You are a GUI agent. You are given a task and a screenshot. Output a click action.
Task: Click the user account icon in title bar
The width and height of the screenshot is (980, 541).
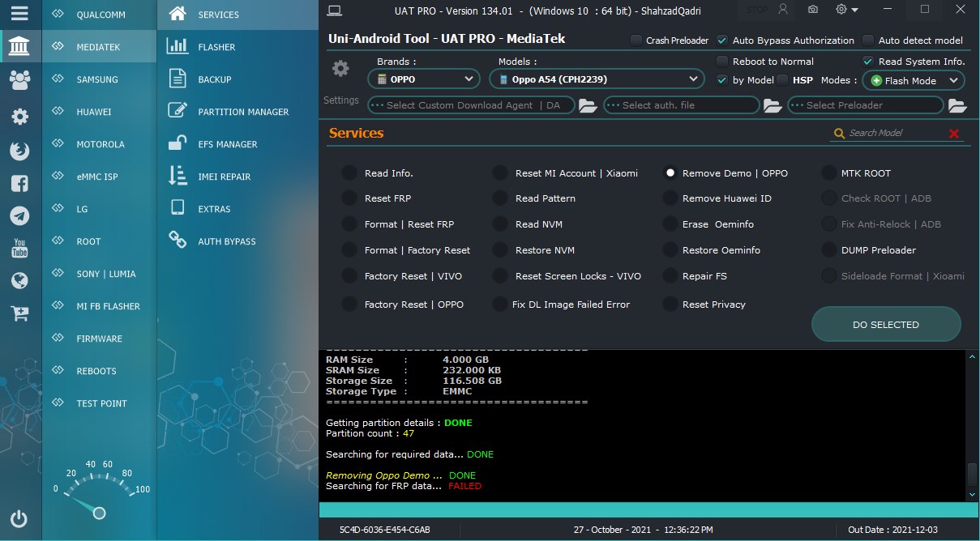(x=782, y=10)
